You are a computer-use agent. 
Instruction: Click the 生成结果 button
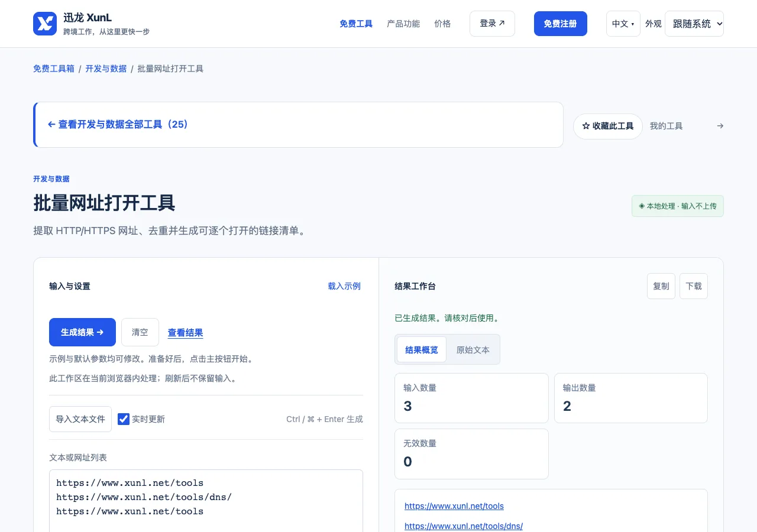click(82, 332)
